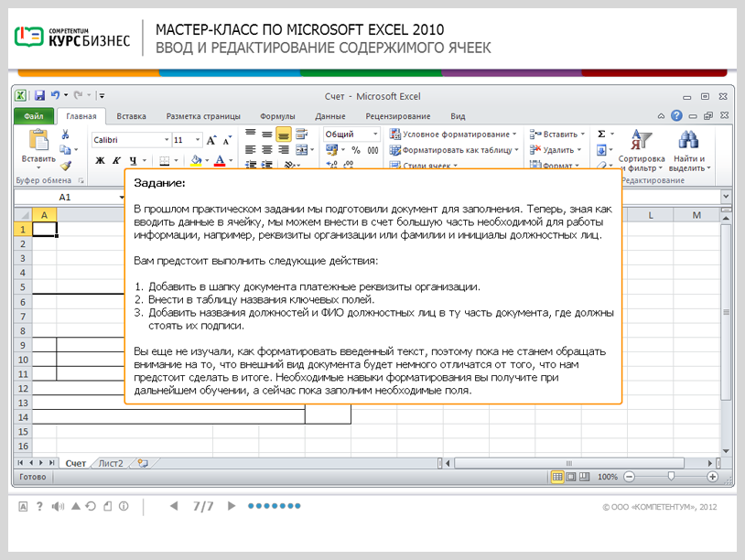Open the Файл tab
Screen dimensions: 745x560
coord(33,116)
